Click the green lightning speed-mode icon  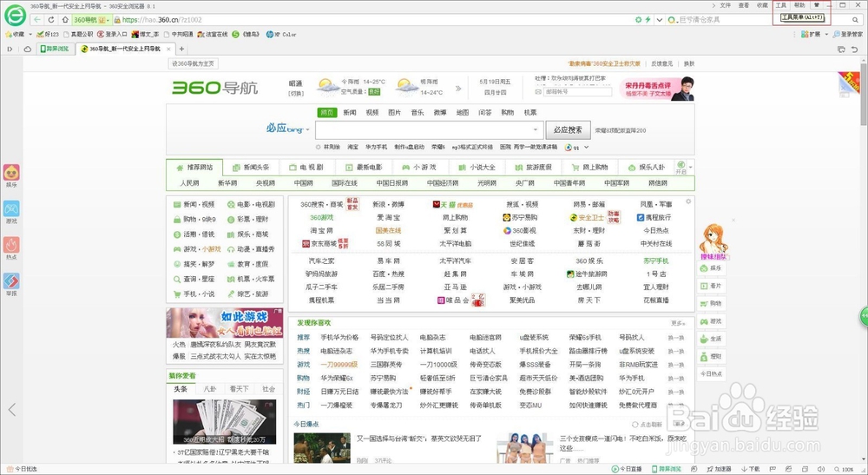tap(648, 19)
